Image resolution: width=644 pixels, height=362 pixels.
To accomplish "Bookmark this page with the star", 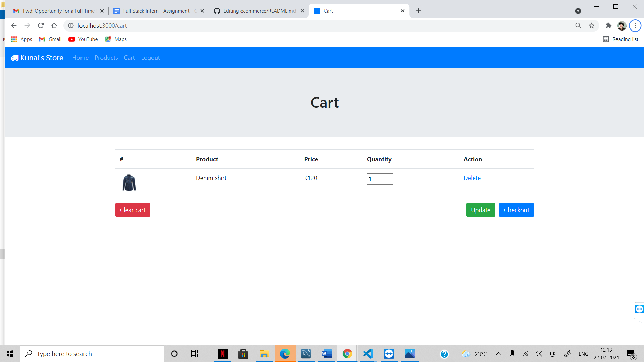I will pos(592,25).
